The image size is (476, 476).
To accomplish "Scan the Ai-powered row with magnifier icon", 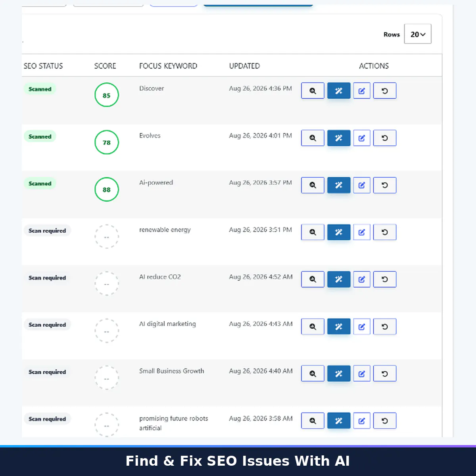I will [x=313, y=185].
